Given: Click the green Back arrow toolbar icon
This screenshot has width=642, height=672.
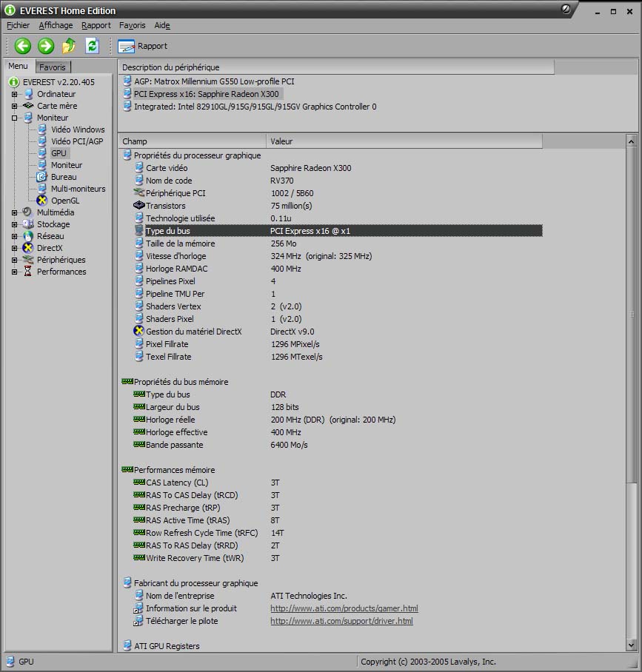Looking at the screenshot, I should tap(23, 46).
